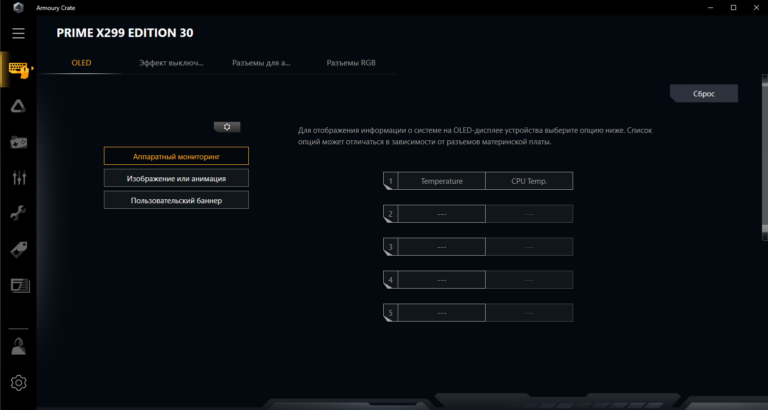768x410 pixels.
Task: Switch to Эффект выключ... tab
Action: point(171,63)
